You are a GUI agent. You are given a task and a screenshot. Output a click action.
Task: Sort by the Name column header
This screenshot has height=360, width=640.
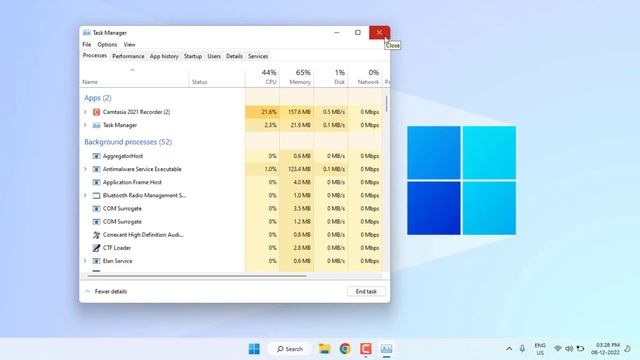[x=134, y=77]
